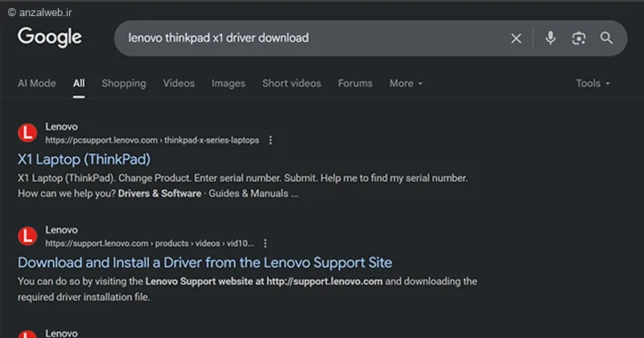Open the Tools dropdown
The image size is (644, 338).
pyautogui.click(x=592, y=84)
